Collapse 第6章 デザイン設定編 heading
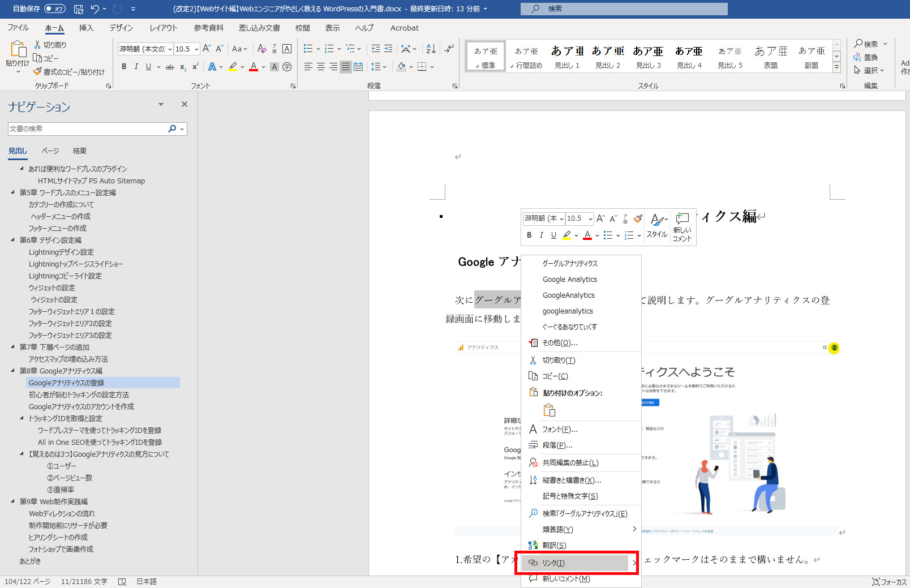Image resolution: width=910 pixels, height=588 pixels. [12, 240]
